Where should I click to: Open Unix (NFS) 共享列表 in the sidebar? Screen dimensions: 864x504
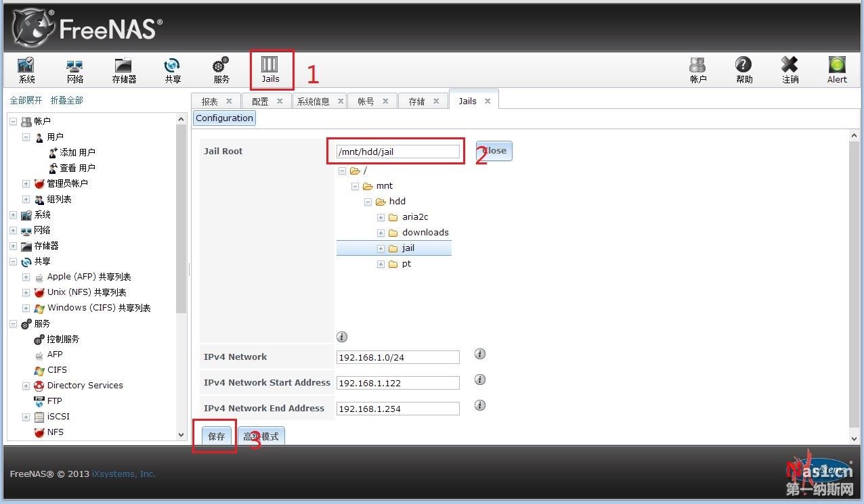tap(87, 292)
